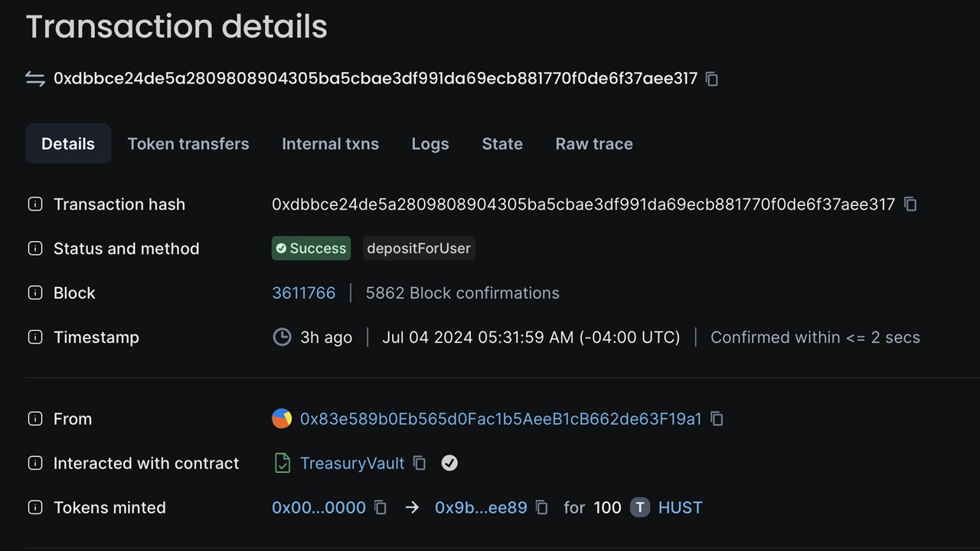This screenshot has height=551, width=980.
Task: Click the avatar icon beside the From address
Action: point(282,419)
